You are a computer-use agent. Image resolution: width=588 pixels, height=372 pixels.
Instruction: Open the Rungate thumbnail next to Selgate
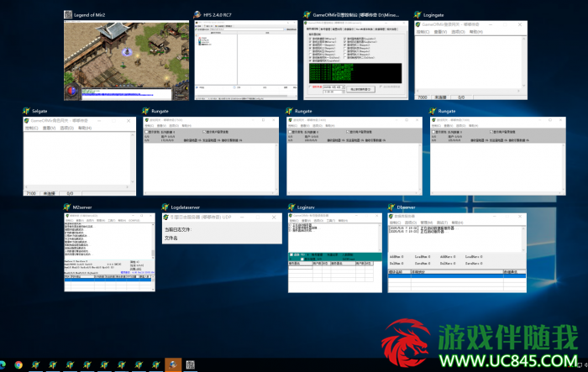coord(211,156)
